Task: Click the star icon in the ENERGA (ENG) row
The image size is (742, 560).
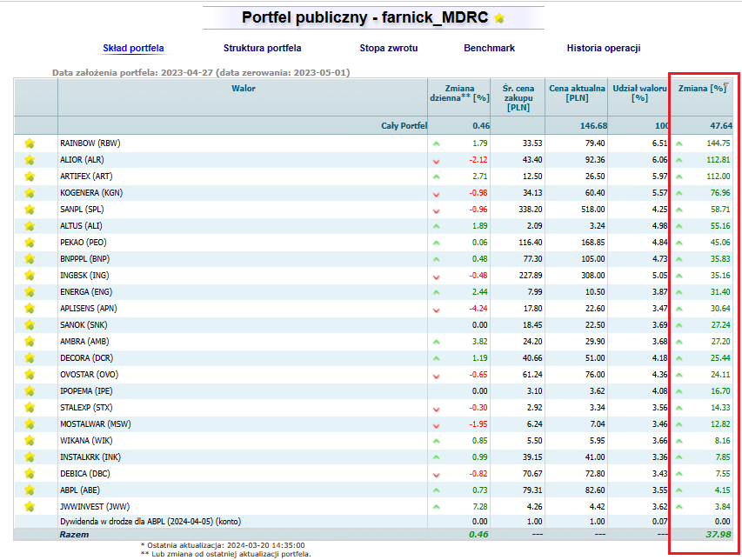Action: 30,292
